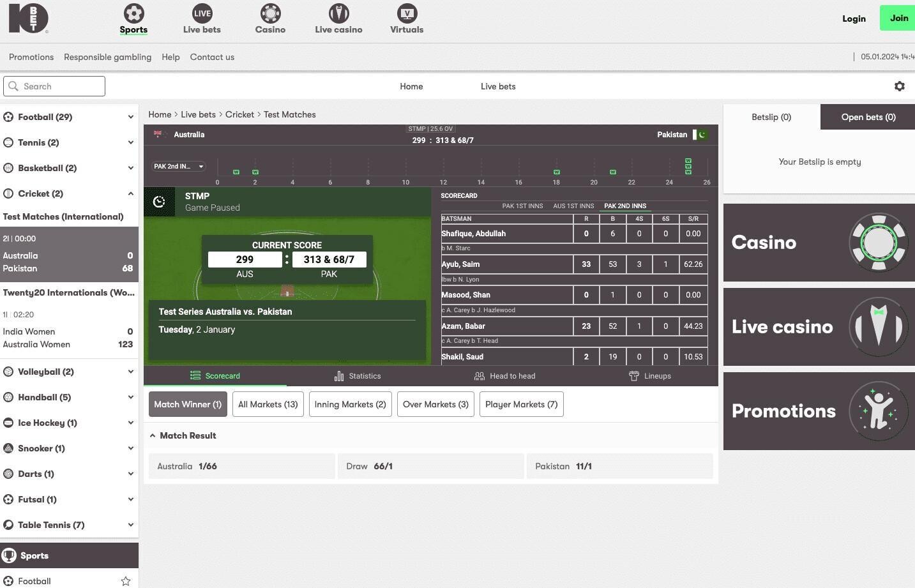Click the Ice Hockey sport icon in sidebar

[x=8, y=423]
